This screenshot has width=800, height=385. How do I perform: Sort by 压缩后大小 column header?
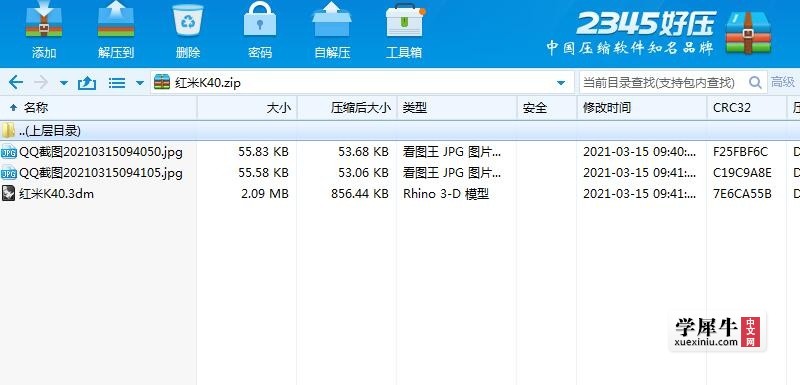(x=347, y=108)
